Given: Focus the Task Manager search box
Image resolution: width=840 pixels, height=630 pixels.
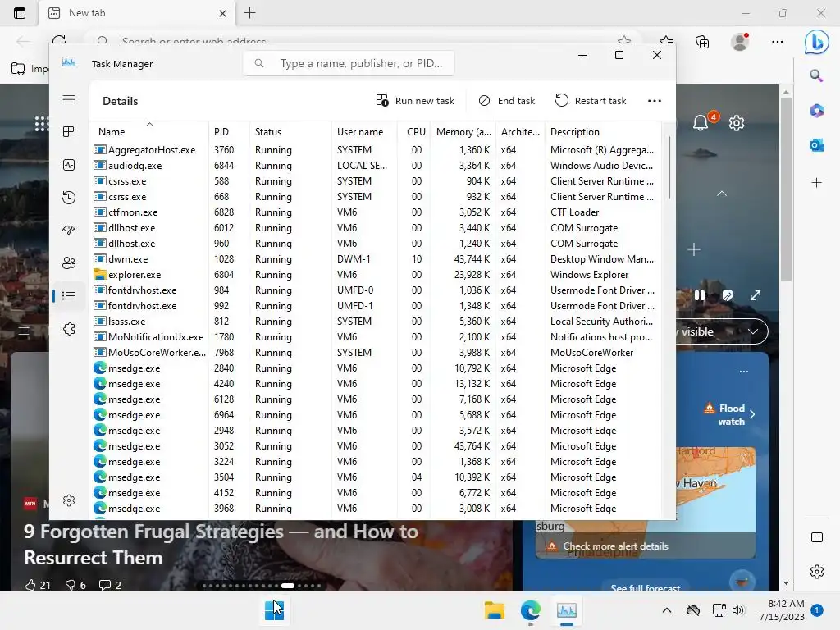Looking at the screenshot, I should (349, 63).
